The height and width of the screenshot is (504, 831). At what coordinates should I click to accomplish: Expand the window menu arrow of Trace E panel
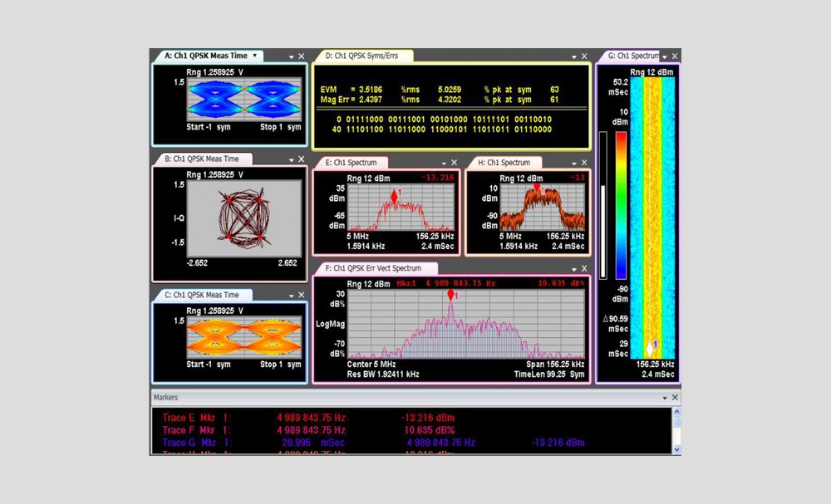[444, 163]
